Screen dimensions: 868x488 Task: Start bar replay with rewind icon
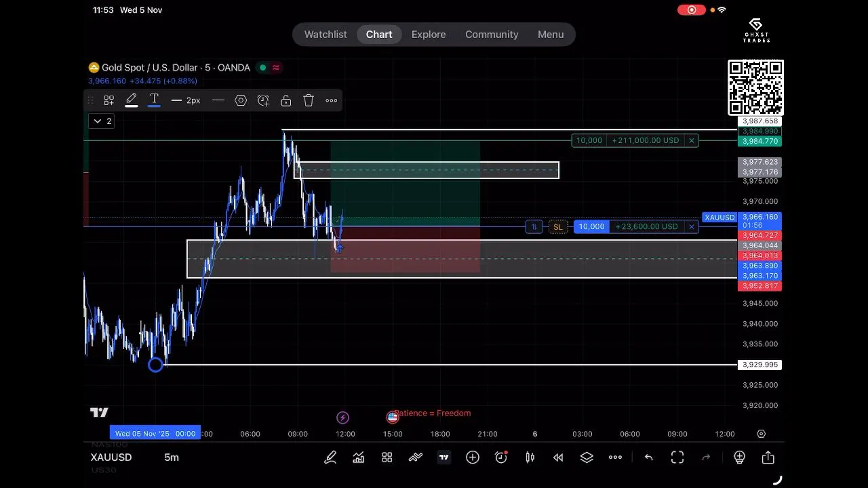pos(558,457)
